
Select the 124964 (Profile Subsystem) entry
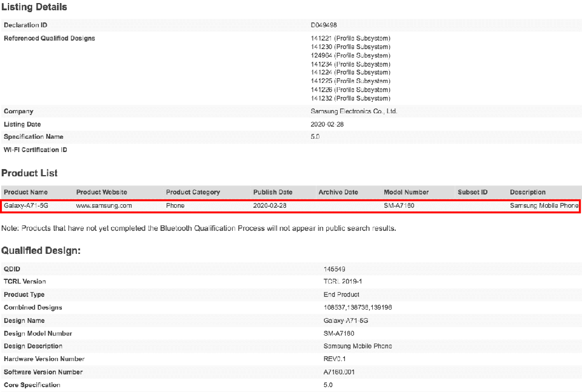point(350,55)
